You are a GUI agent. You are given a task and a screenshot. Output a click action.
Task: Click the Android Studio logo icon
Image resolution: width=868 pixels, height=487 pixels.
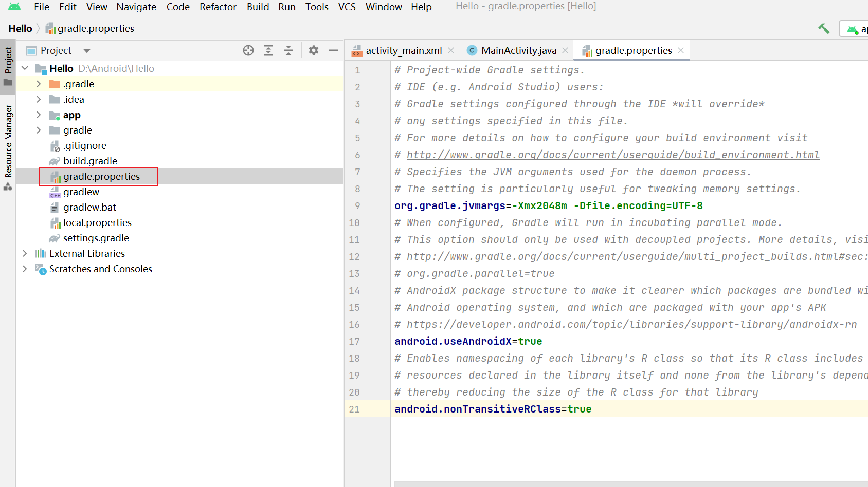(14, 7)
